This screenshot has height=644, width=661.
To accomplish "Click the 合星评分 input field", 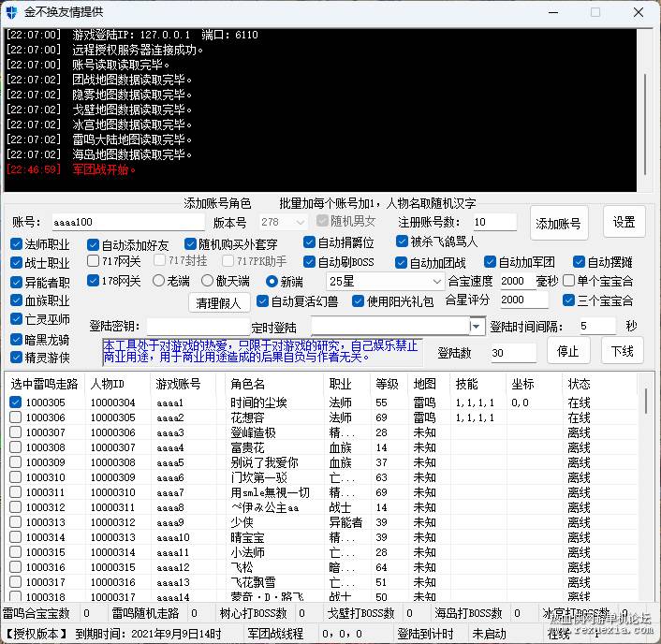I will 524,300.
